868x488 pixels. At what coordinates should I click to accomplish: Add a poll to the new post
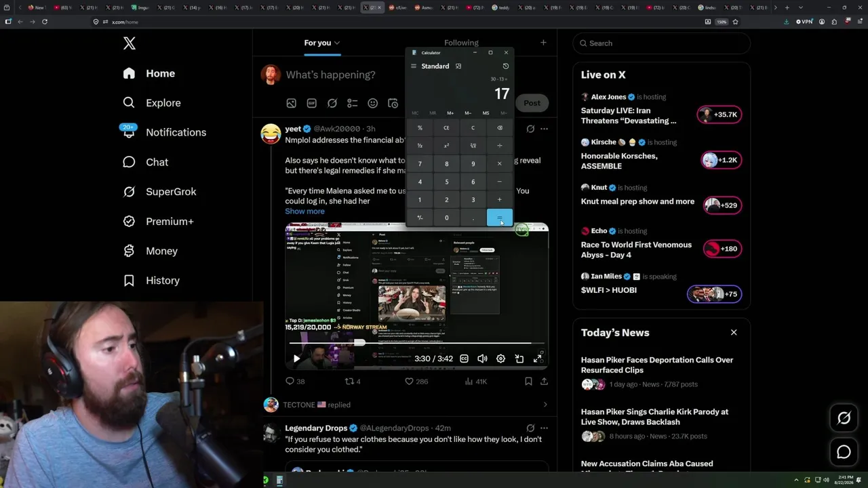pos(352,103)
